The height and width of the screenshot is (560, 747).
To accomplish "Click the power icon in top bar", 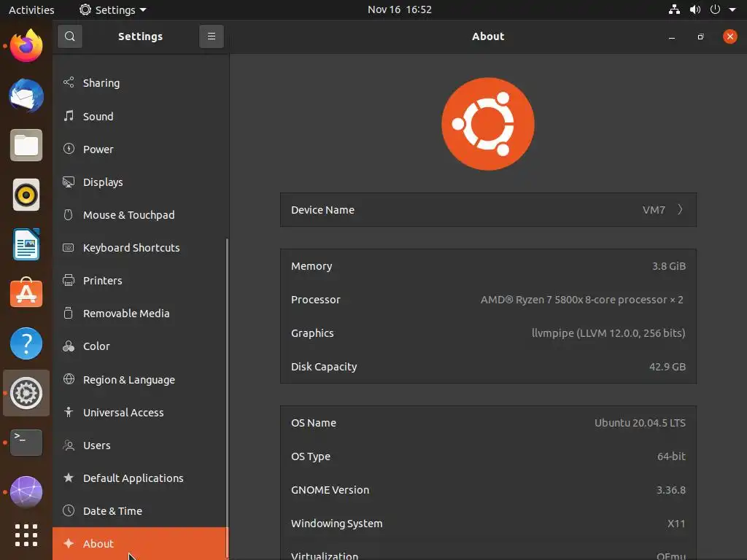I will point(715,9).
